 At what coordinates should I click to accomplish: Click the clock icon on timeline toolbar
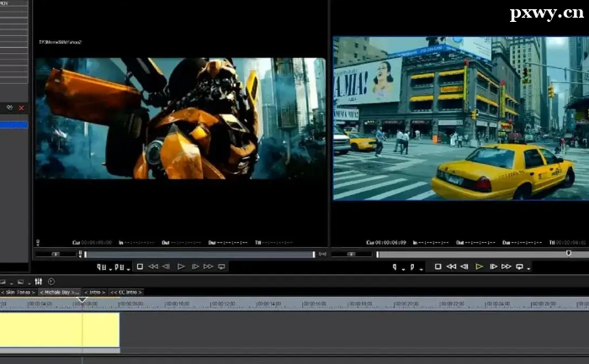pyautogui.click(x=51, y=282)
